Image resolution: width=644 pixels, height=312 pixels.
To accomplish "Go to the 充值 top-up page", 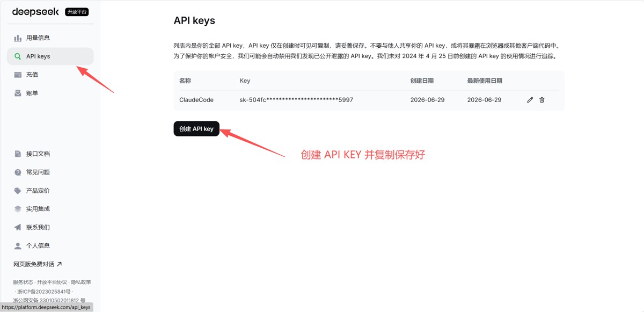I will point(50,75).
